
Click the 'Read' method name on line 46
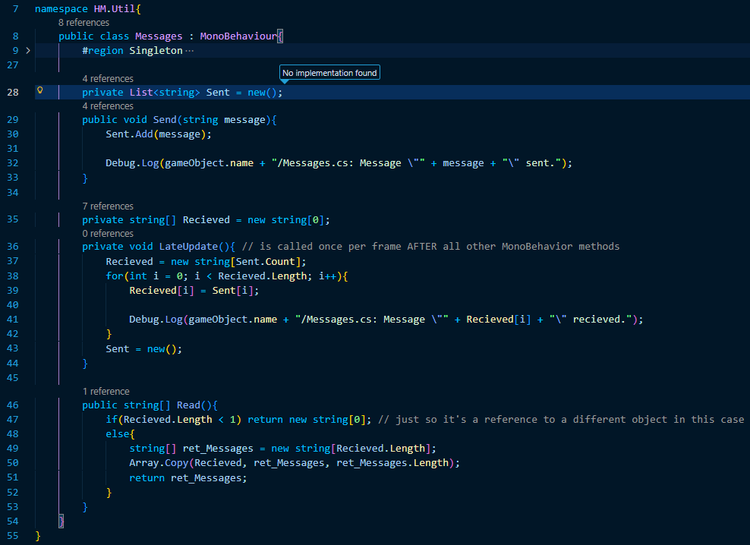pos(188,405)
